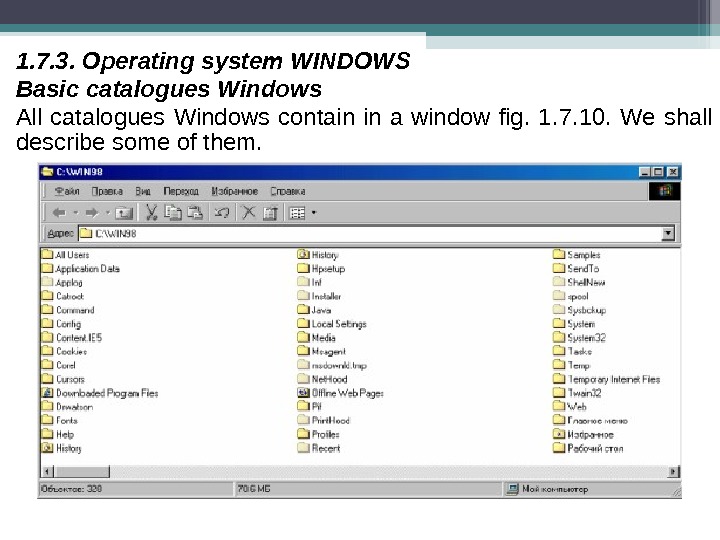Select the Config folder name
The height and width of the screenshot is (540, 720).
68,324
